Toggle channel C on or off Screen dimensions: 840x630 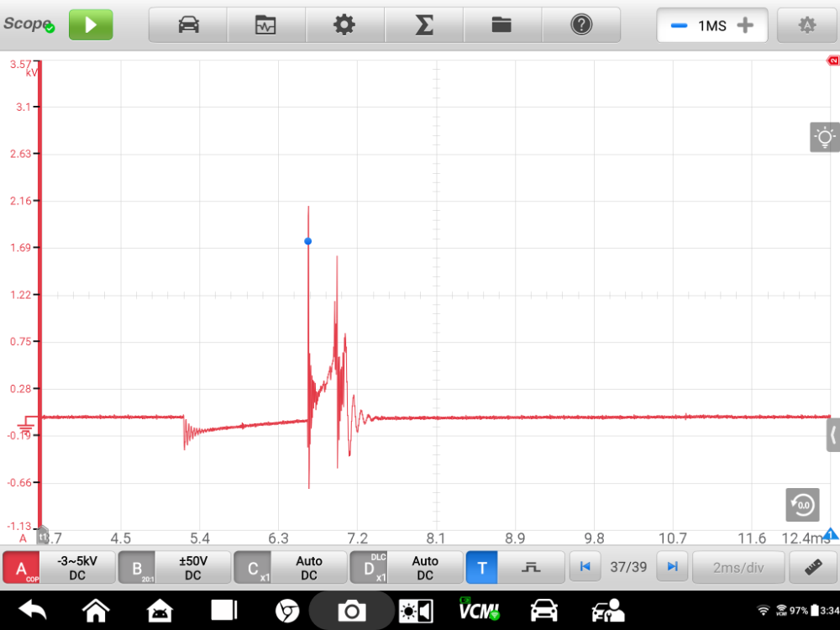253,568
